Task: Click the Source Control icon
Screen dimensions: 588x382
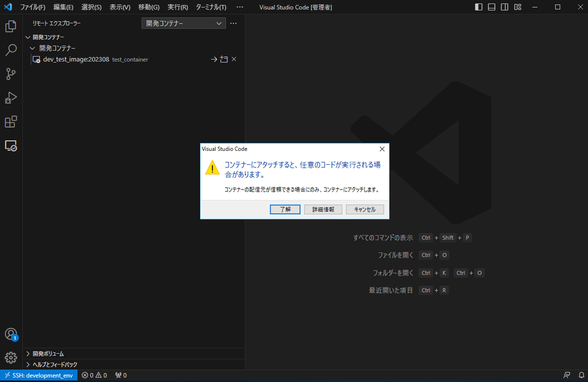Action: coord(10,74)
